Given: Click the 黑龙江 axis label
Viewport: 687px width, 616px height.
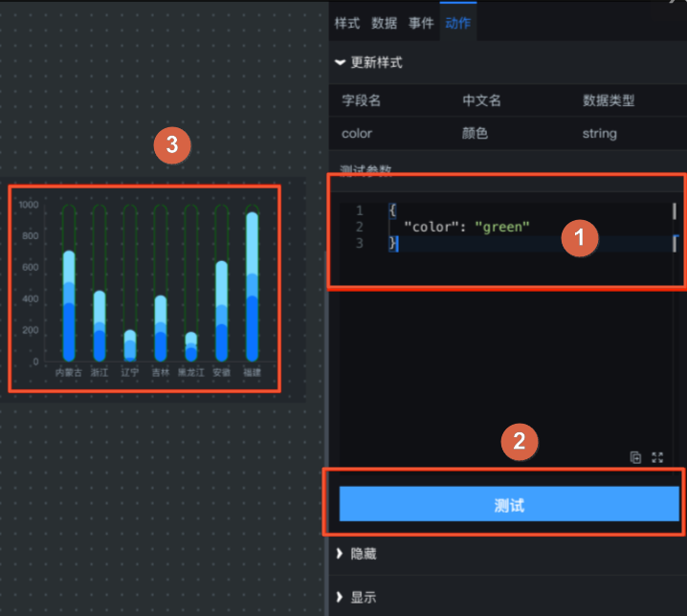Looking at the screenshot, I should (x=191, y=372).
